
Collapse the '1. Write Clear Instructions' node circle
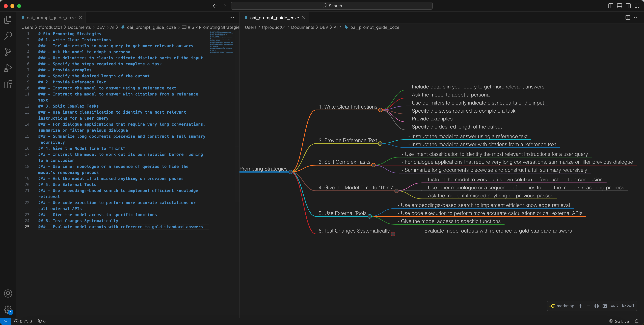click(x=380, y=110)
